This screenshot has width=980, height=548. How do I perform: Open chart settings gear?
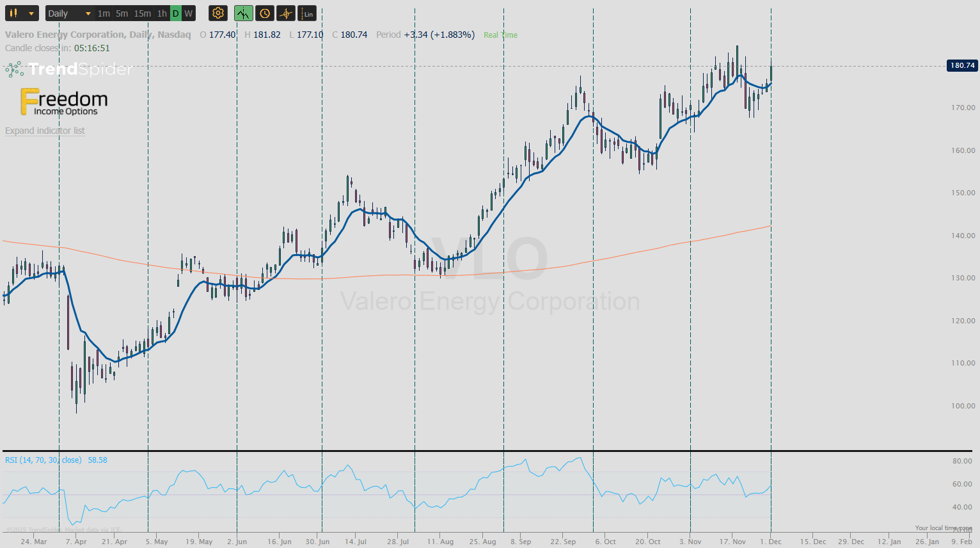point(218,13)
